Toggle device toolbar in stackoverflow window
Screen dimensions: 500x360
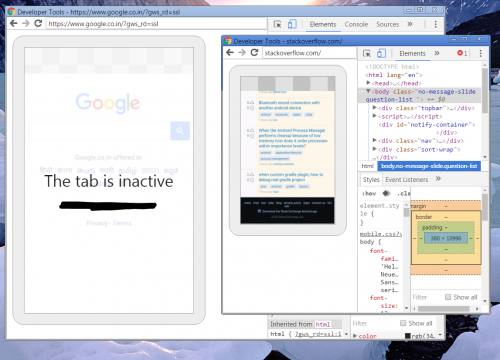[381, 53]
